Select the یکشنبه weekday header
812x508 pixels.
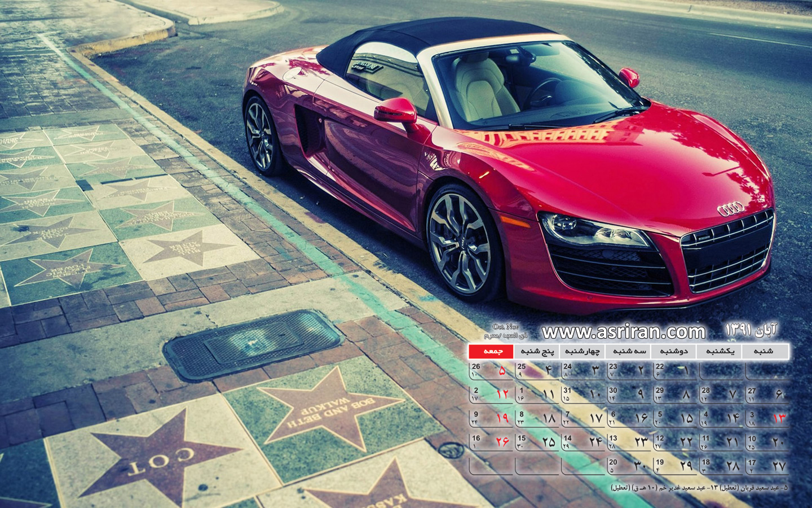click(720, 351)
